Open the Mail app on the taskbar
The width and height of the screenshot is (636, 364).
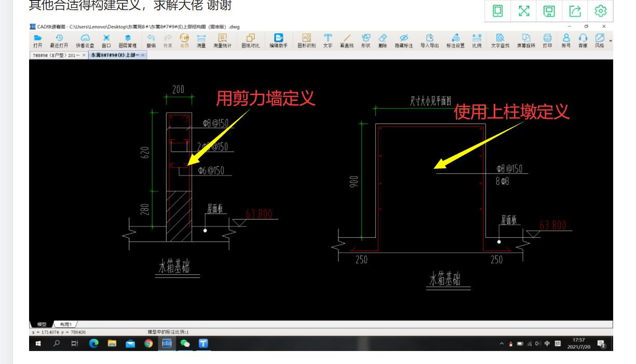point(130,343)
